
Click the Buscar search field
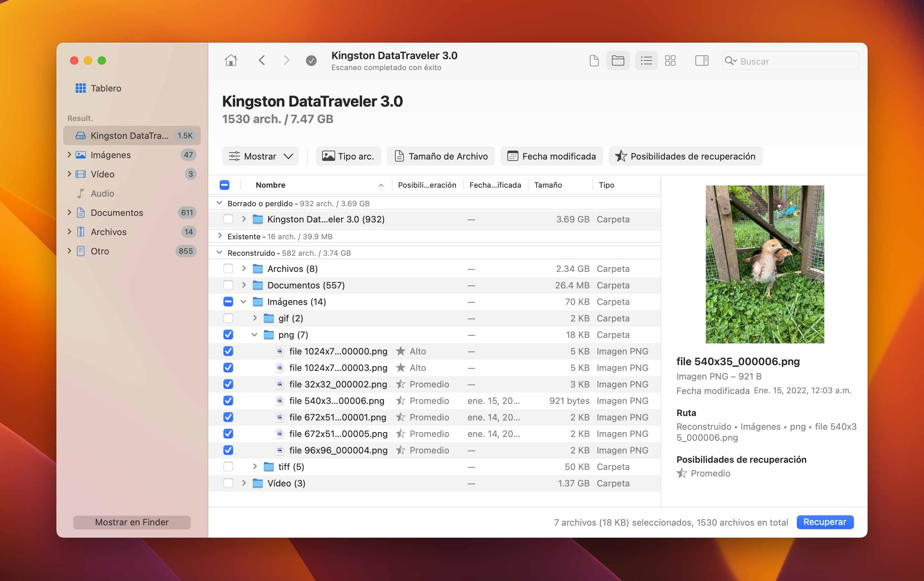point(791,61)
